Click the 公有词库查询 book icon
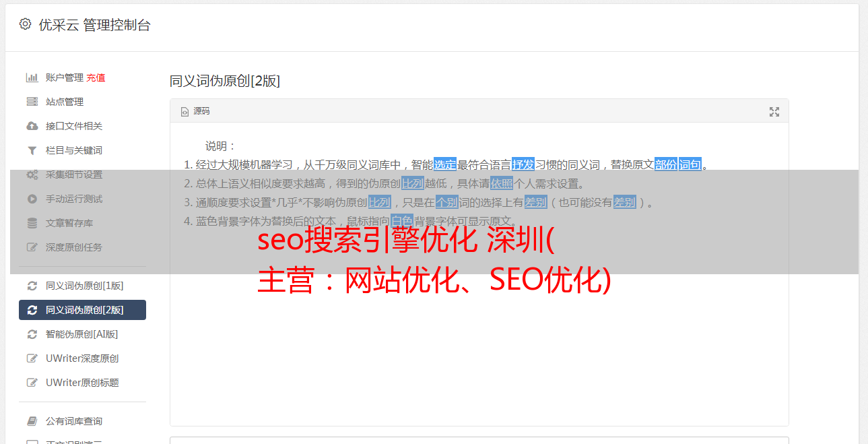Screen dimensions: 868x444 [x=32, y=421]
